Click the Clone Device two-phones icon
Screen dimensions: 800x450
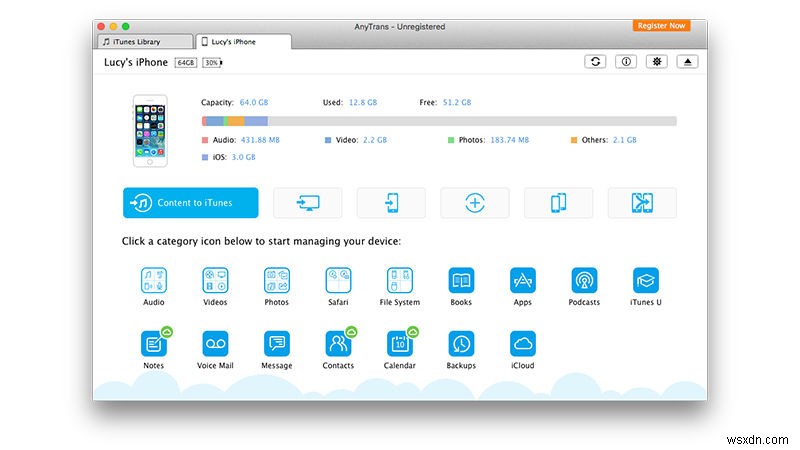tap(559, 203)
